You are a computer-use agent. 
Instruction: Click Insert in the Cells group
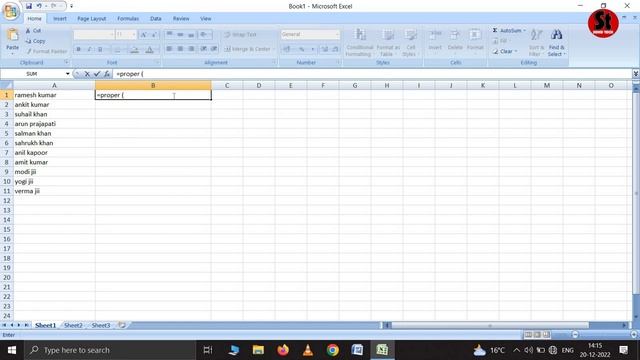[x=435, y=40]
